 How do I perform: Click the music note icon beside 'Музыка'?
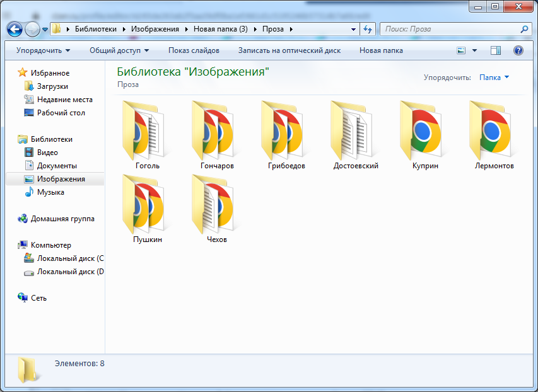(29, 192)
